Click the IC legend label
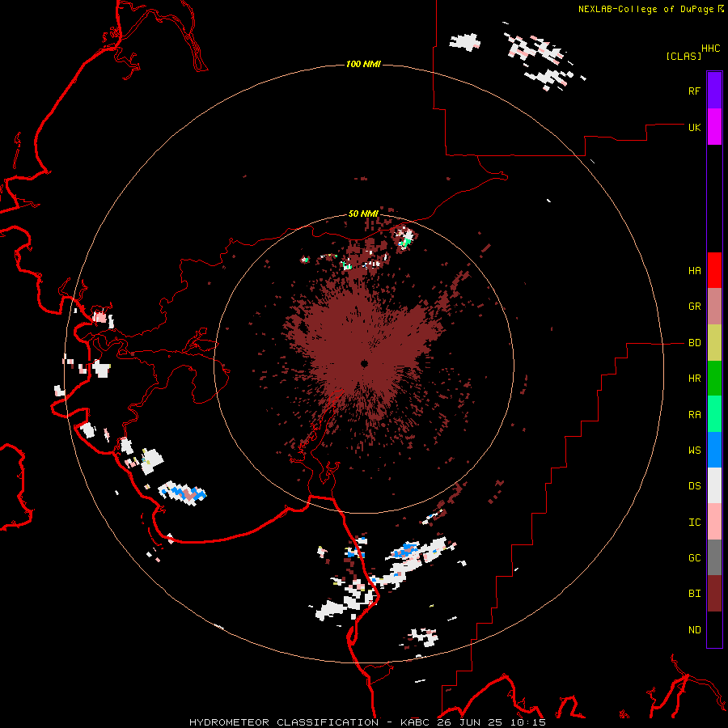This screenshot has width=728, height=728. click(x=695, y=523)
